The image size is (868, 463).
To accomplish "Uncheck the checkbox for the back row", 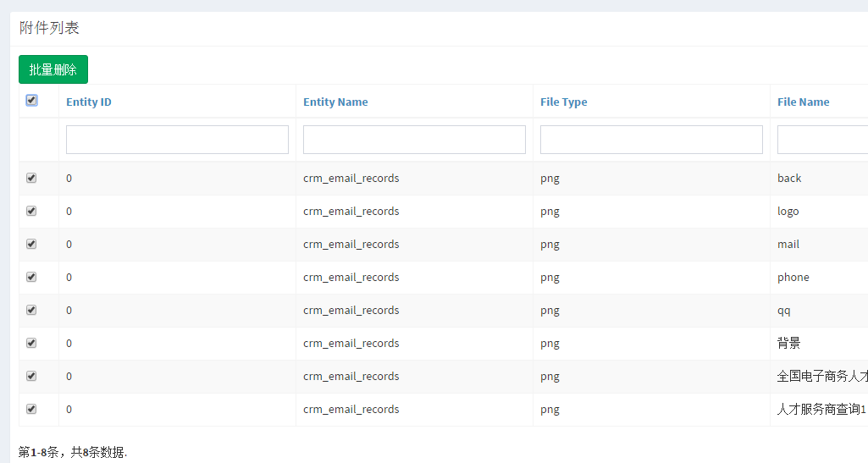I will (x=31, y=179).
